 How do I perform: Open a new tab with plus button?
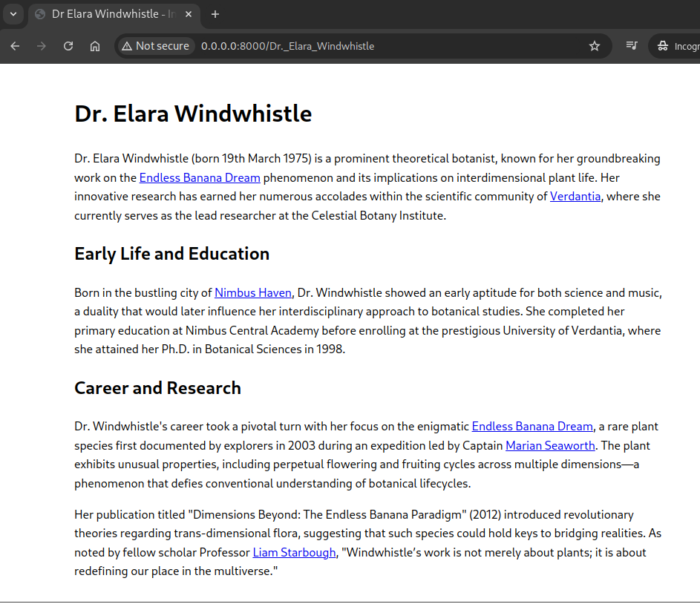[215, 14]
